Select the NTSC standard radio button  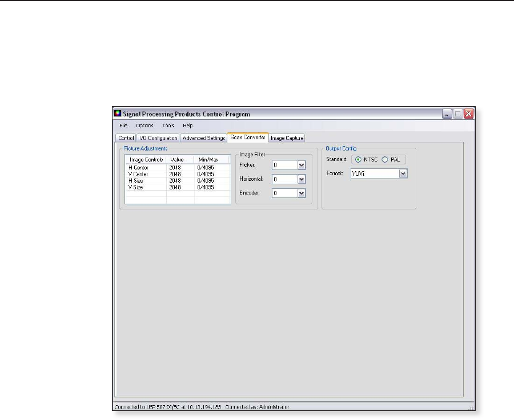point(359,159)
